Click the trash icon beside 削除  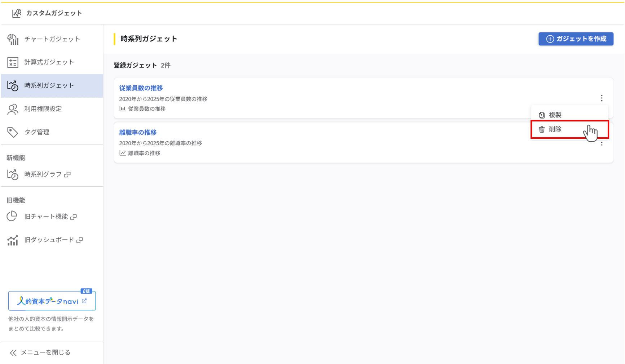tap(542, 129)
